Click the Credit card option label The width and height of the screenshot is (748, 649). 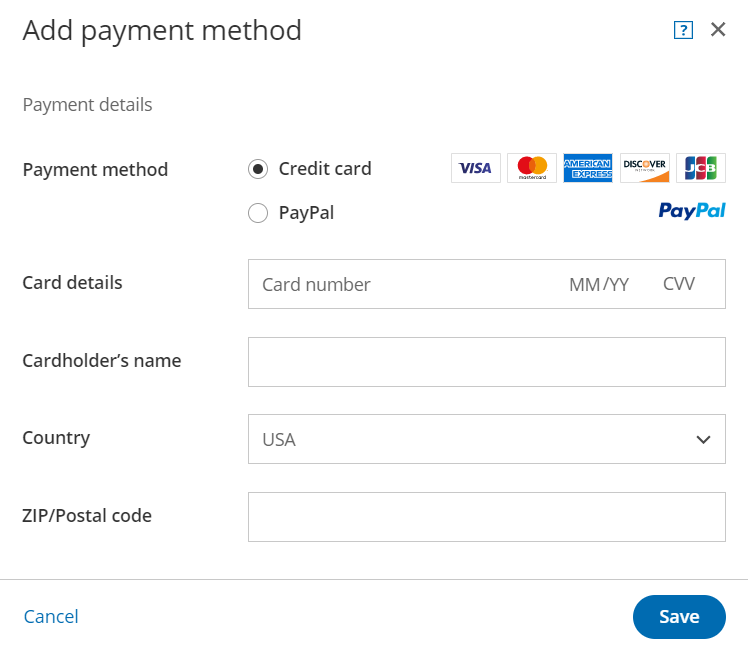[x=325, y=169]
